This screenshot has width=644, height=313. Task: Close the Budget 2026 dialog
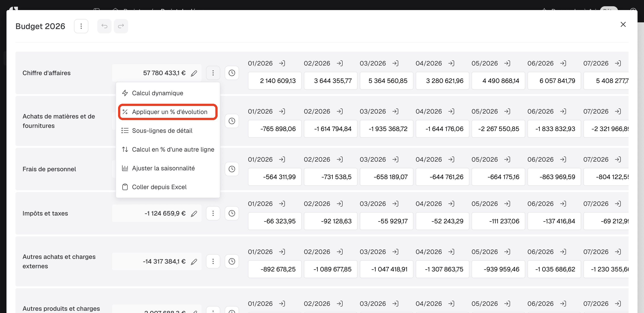(x=623, y=24)
